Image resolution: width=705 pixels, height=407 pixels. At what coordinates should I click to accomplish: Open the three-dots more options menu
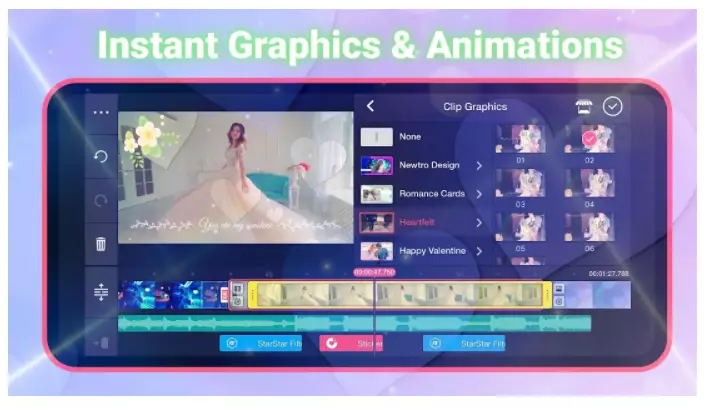tap(101, 113)
